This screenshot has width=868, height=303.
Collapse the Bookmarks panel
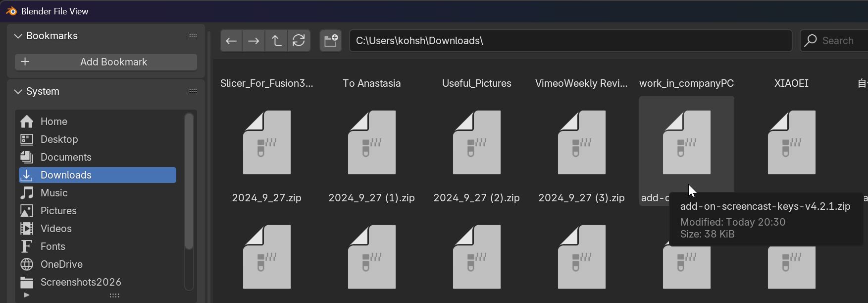pos(18,36)
